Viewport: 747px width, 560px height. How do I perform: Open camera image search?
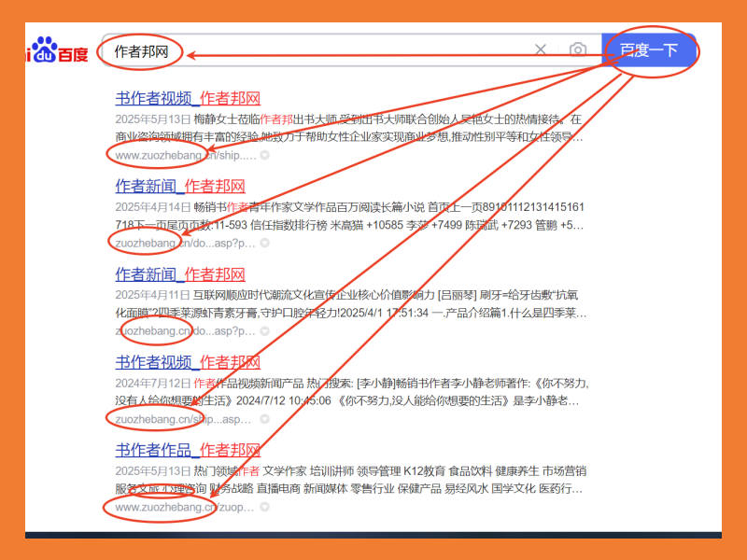coord(578,49)
